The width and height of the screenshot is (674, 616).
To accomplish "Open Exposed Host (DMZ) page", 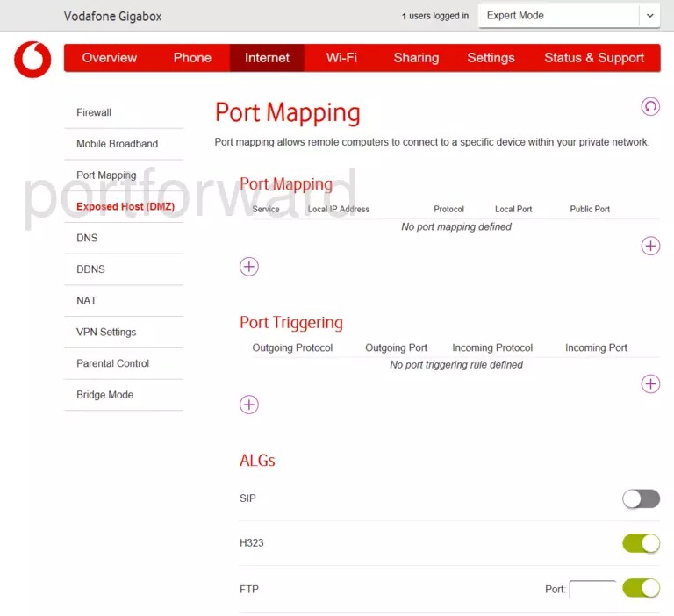I will tap(124, 207).
